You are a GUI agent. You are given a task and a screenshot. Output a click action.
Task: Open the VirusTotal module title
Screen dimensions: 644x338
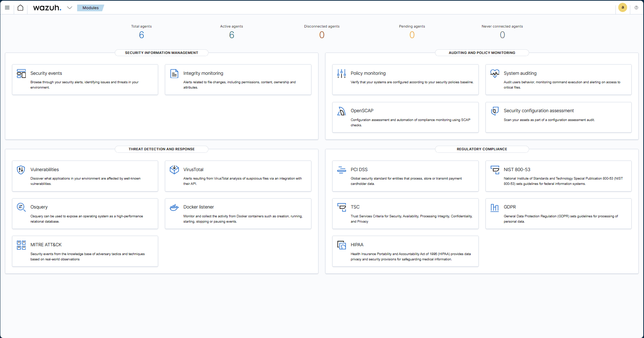[193, 170]
